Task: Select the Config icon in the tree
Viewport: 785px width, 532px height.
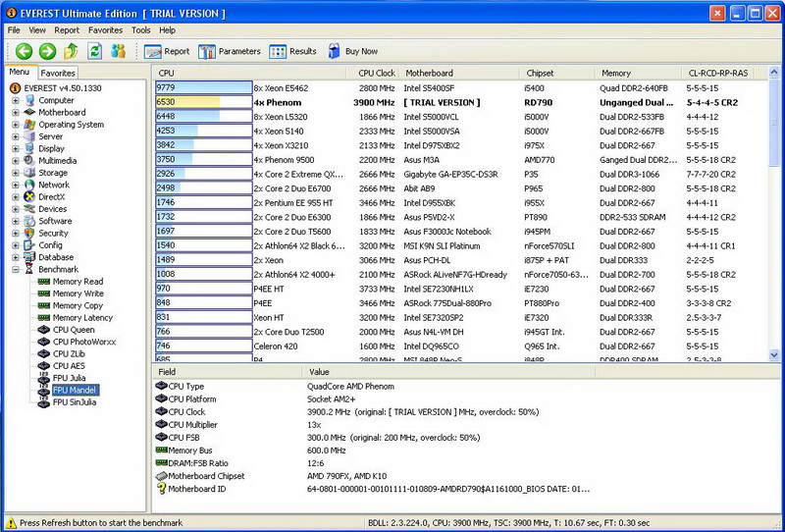Action: click(x=29, y=245)
